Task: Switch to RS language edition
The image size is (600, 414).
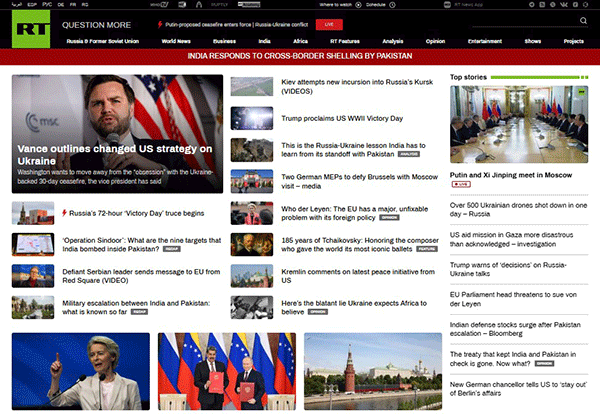Action: click(85, 5)
